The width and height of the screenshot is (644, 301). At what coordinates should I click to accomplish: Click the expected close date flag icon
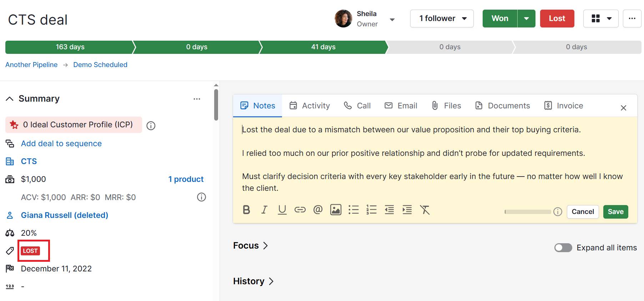[x=10, y=269]
